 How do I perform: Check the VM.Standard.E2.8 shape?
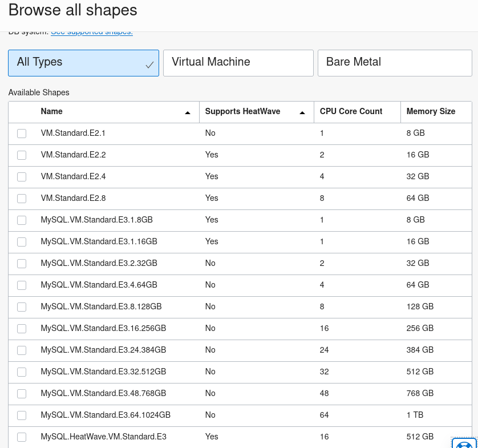(21, 198)
